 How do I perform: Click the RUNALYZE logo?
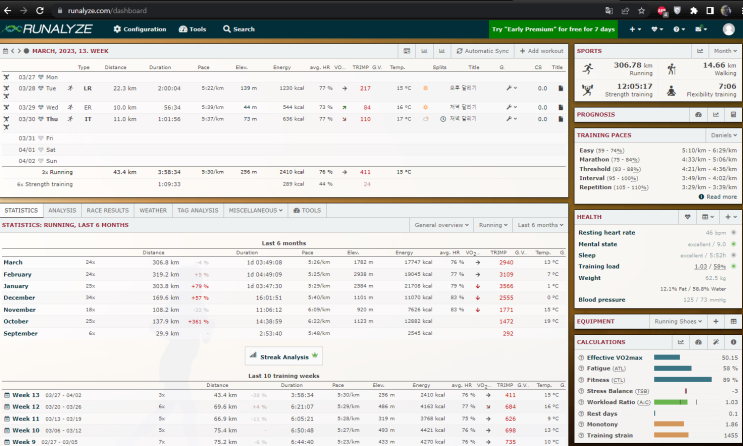[47, 29]
